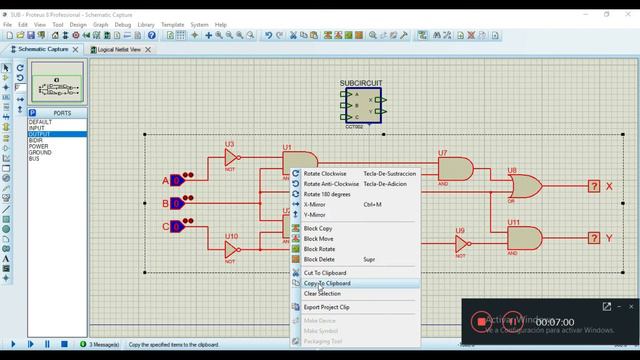Screen dimensions: 640x360
Task: Switch to the Logical Netlist View tab
Action: tap(119, 50)
